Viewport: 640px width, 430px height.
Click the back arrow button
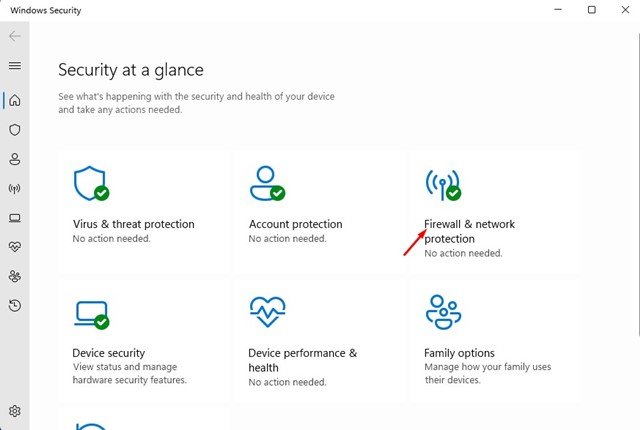[15, 36]
